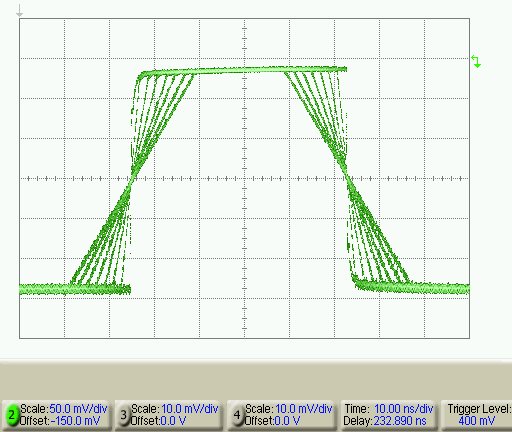This screenshot has height=432, width=512.
Task: Click the channel 2 'Scale:' label
Action: (x=35, y=409)
